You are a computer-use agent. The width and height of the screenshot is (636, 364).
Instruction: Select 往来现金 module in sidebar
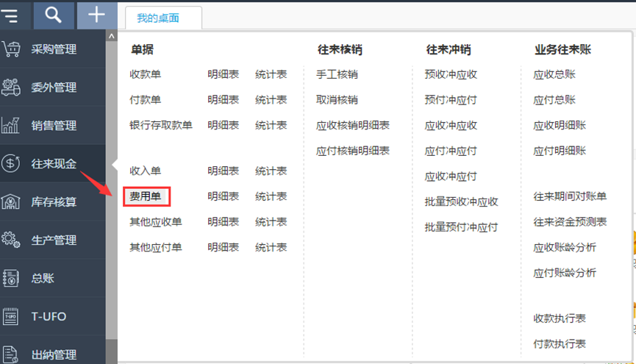pyautogui.click(x=54, y=163)
